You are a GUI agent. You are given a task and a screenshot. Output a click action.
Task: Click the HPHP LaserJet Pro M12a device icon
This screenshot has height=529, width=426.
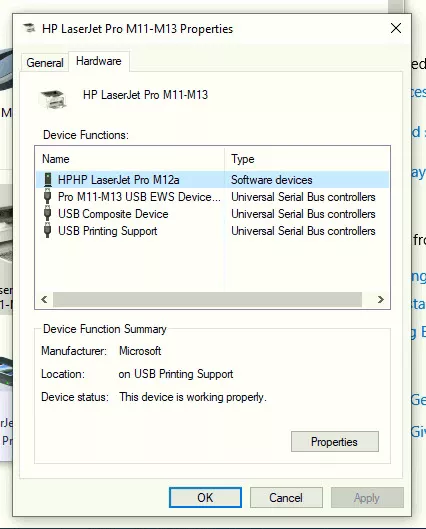coord(48,180)
